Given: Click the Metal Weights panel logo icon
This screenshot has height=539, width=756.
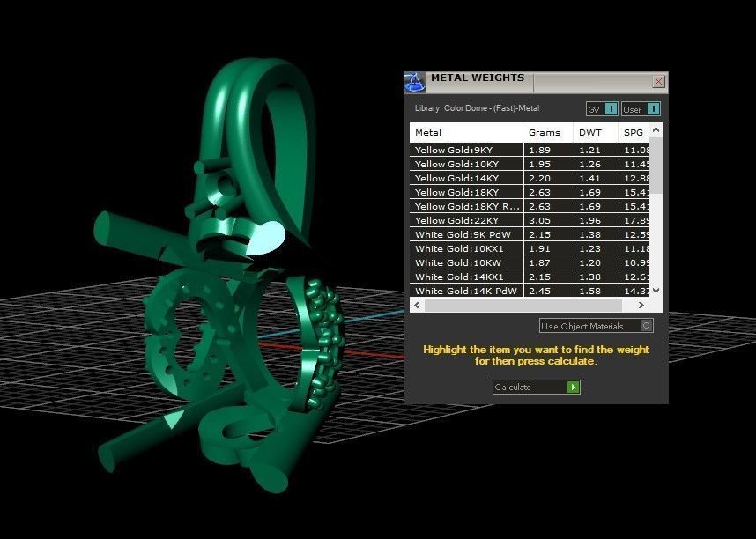Looking at the screenshot, I should (415, 83).
